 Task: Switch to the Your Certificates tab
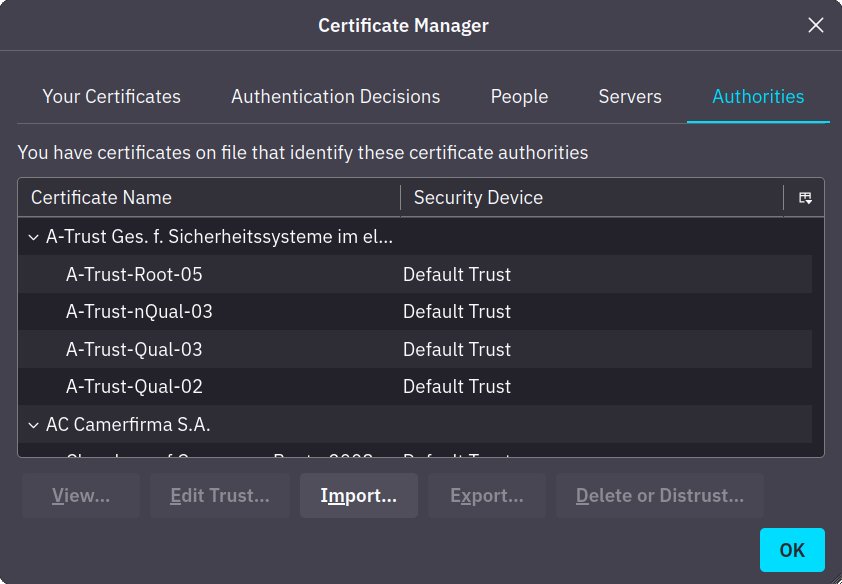click(111, 96)
